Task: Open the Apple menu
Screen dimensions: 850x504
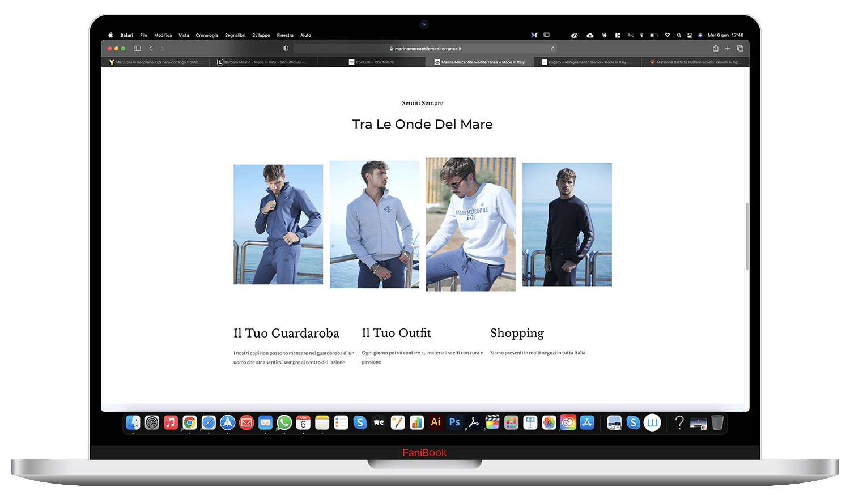Action: point(110,35)
